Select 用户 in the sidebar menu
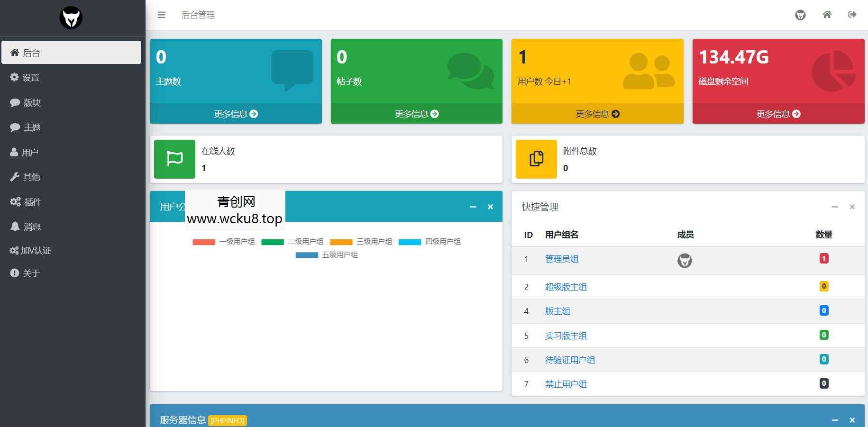This screenshot has width=868, height=427. click(30, 152)
